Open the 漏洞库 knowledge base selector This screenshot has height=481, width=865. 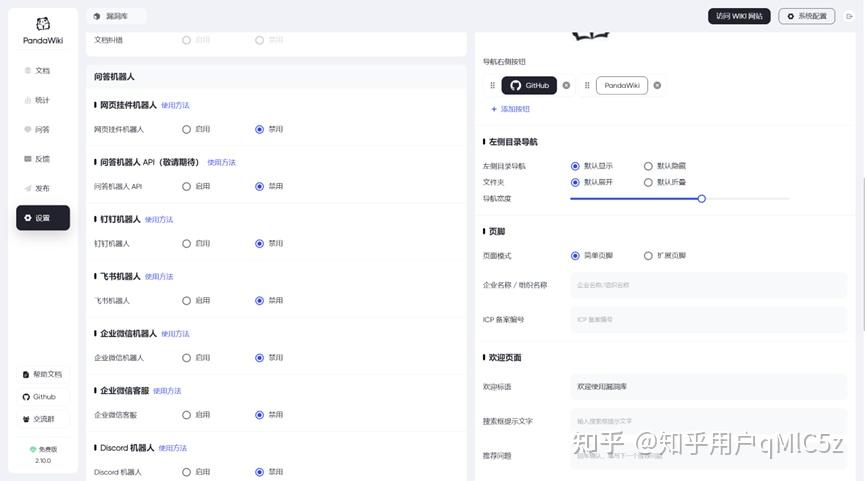click(x=116, y=16)
